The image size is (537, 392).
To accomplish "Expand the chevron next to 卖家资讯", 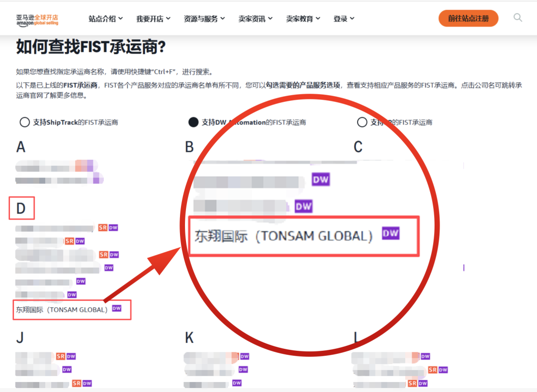I will coord(270,18).
